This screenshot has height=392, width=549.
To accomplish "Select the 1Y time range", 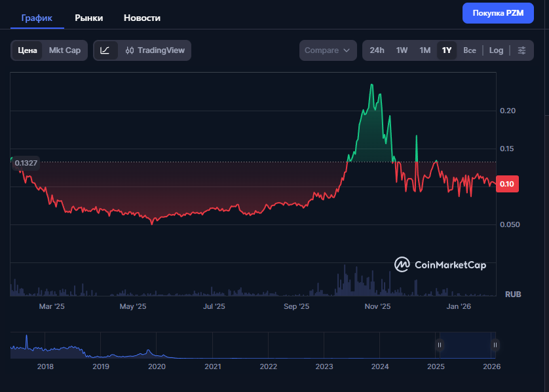I will 447,50.
